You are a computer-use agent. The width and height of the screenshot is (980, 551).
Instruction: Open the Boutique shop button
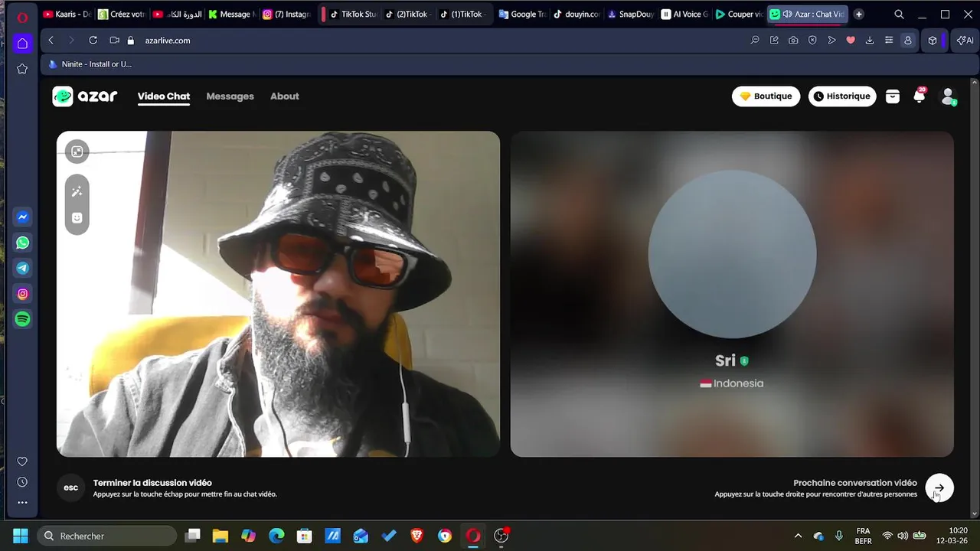tap(766, 96)
